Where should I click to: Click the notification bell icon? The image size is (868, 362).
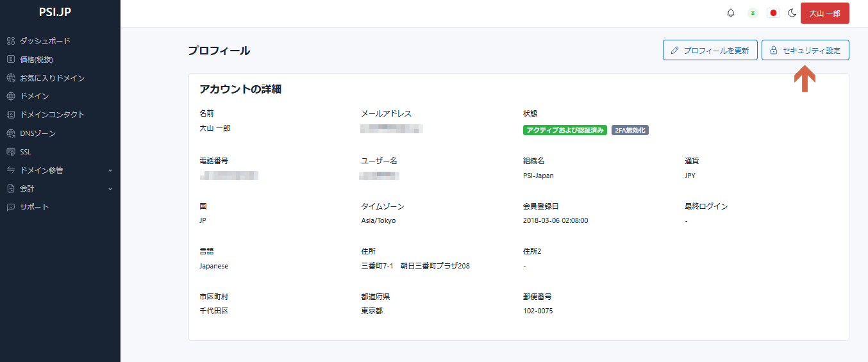point(731,13)
